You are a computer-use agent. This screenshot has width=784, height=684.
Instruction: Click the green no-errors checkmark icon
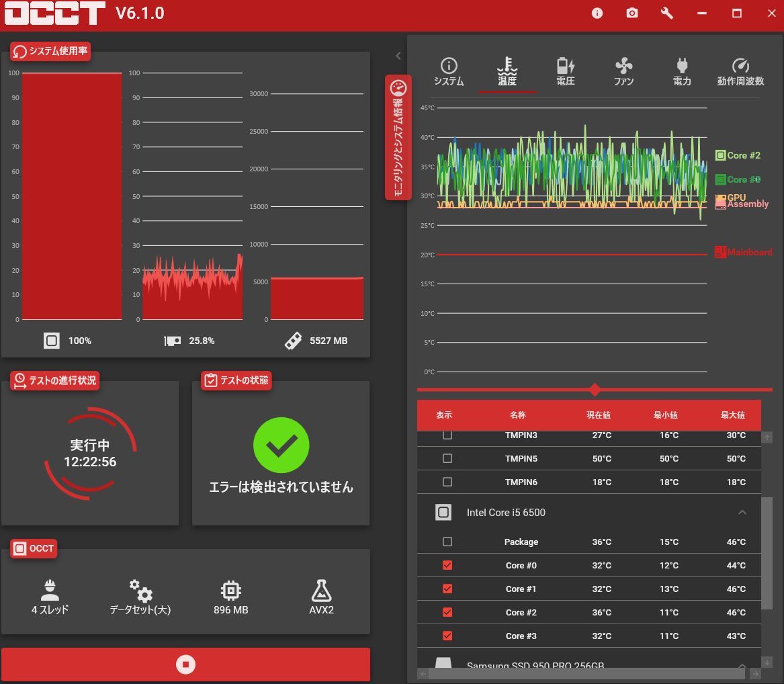coord(281,445)
